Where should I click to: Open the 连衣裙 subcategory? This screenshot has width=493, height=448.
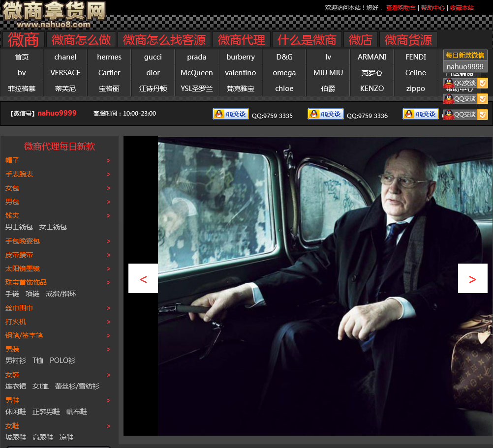(15, 386)
